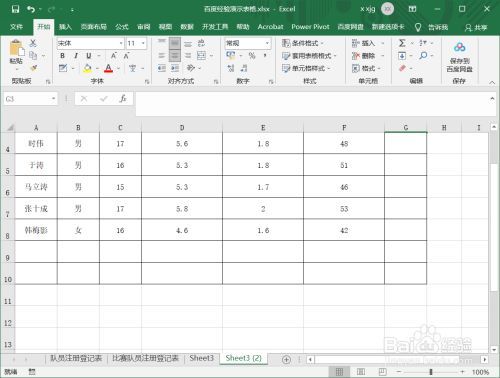
Task: Open the fill color dropdown arrow
Action: [97, 69]
